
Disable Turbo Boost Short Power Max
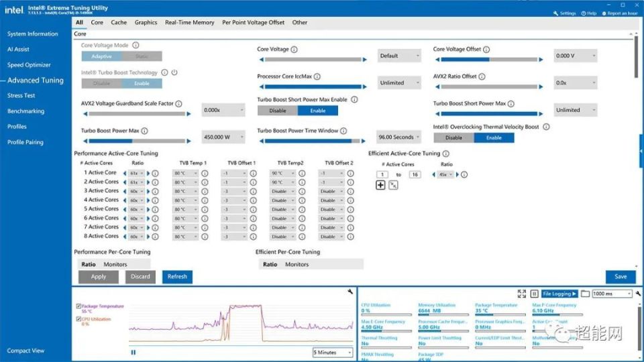[278, 111]
